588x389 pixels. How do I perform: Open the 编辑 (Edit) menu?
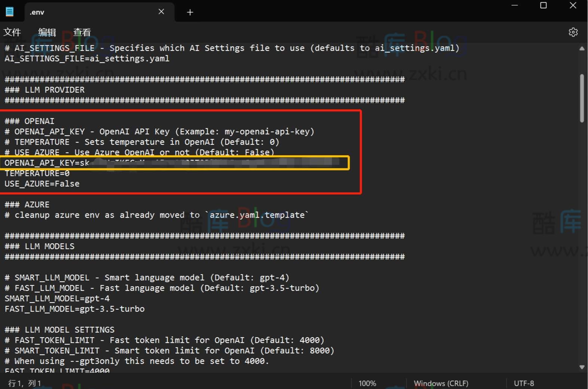[x=47, y=33]
